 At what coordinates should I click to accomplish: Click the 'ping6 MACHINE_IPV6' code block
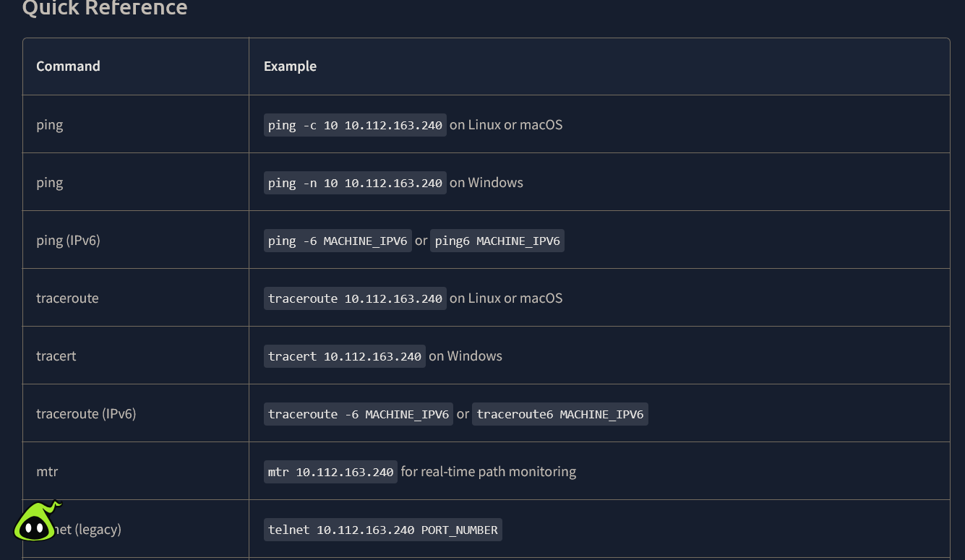click(x=497, y=241)
